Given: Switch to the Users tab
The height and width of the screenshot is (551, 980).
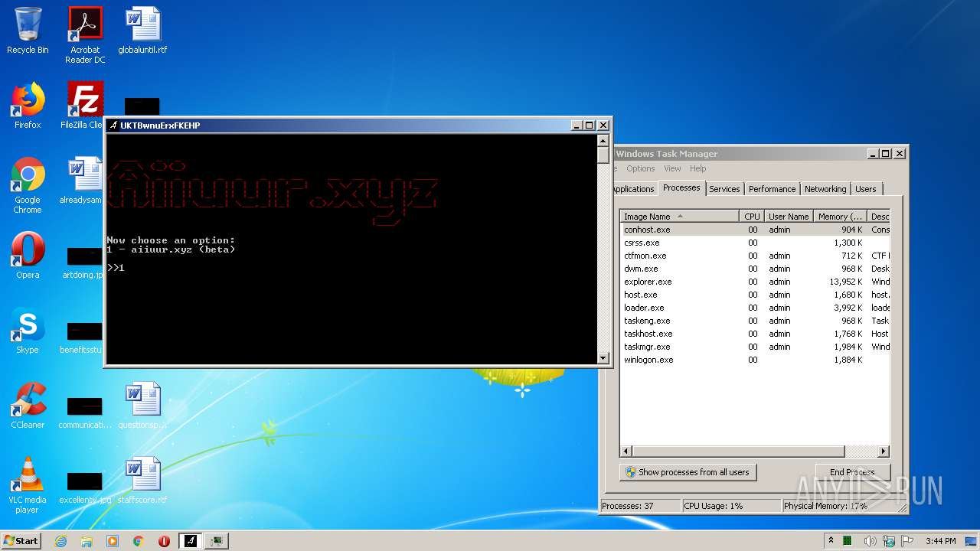Looking at the screenshot, I should click(x=866, y=189).
